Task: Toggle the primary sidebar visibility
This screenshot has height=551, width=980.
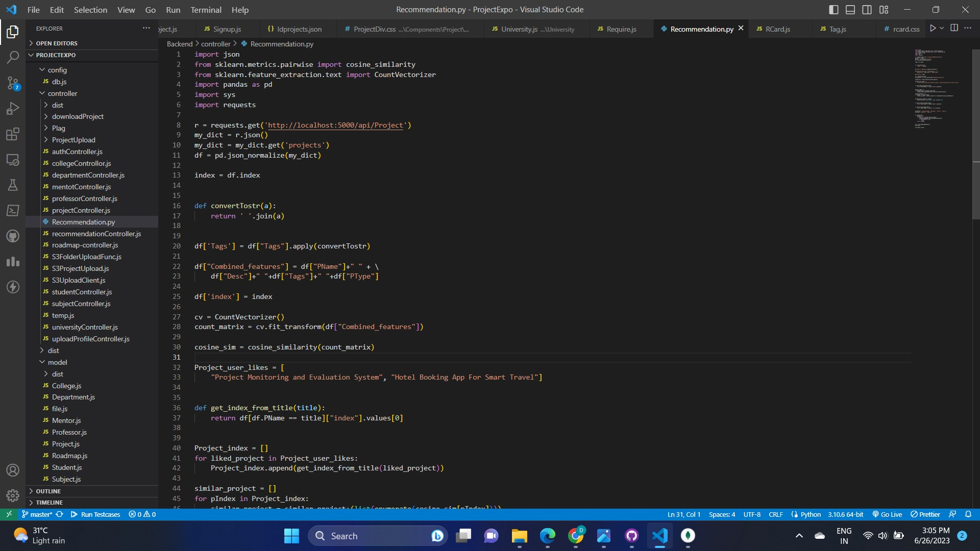Action: [834, 9]
